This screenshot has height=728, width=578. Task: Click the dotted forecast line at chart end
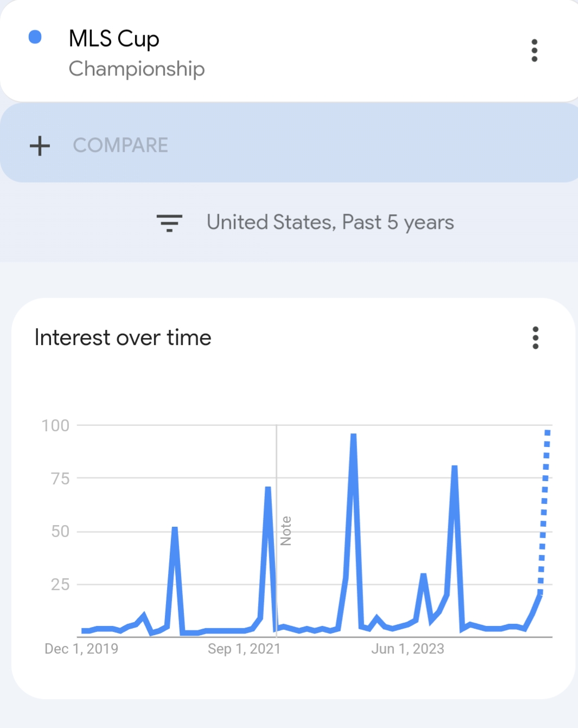(x=544, y=510)
